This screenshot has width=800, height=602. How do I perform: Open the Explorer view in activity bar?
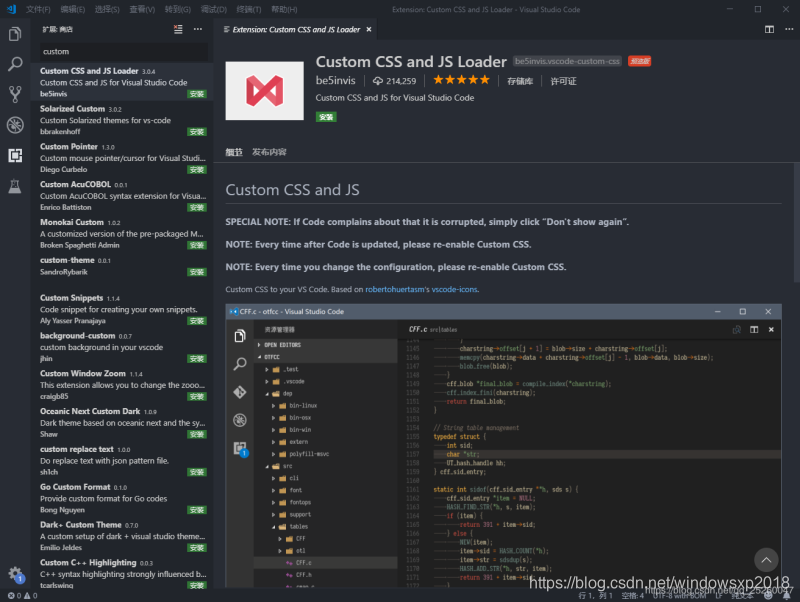click(15, 34)
